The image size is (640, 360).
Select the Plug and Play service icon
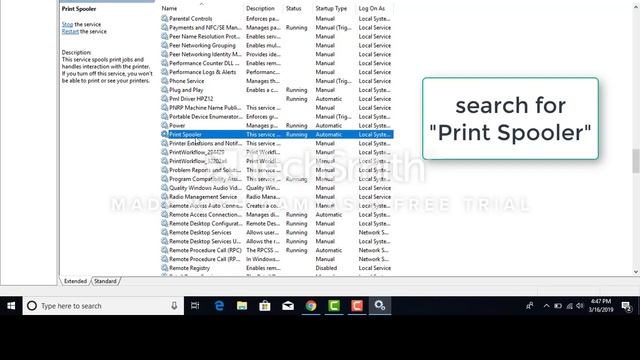point(164,90)
